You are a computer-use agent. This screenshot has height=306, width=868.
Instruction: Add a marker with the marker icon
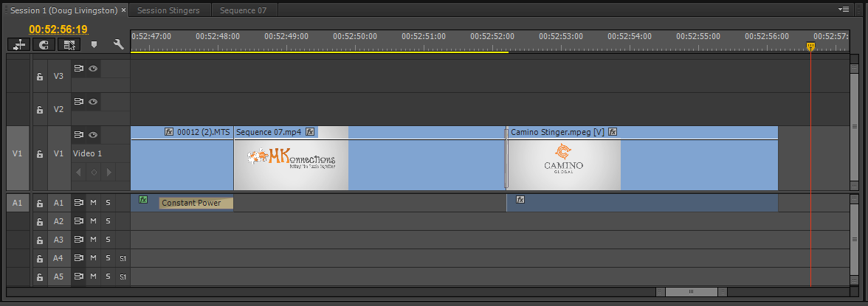coord(94,45)
